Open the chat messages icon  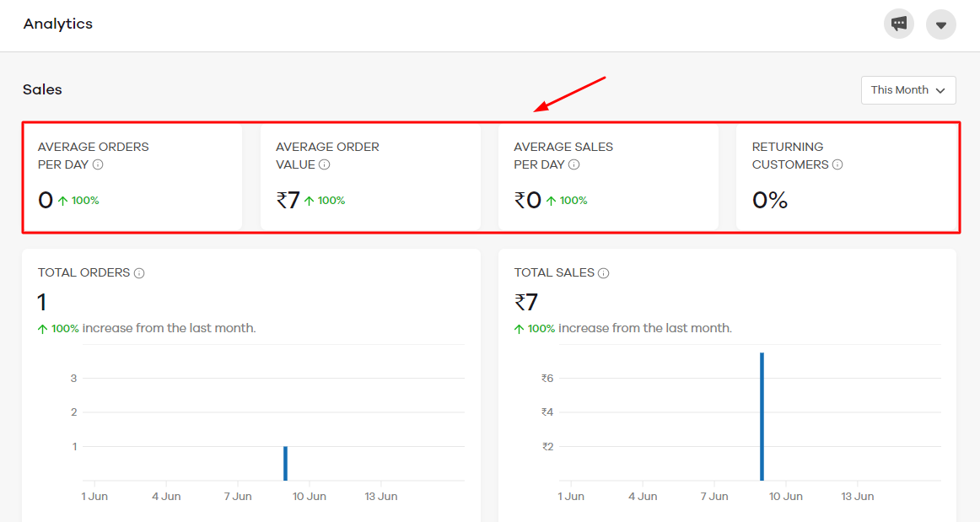[x=899, y=24]
